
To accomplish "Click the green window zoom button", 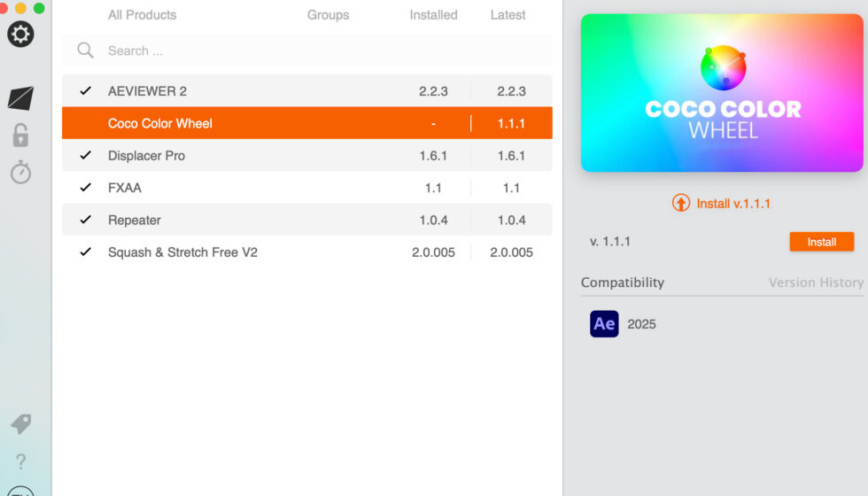I will [x=39, y=8].
